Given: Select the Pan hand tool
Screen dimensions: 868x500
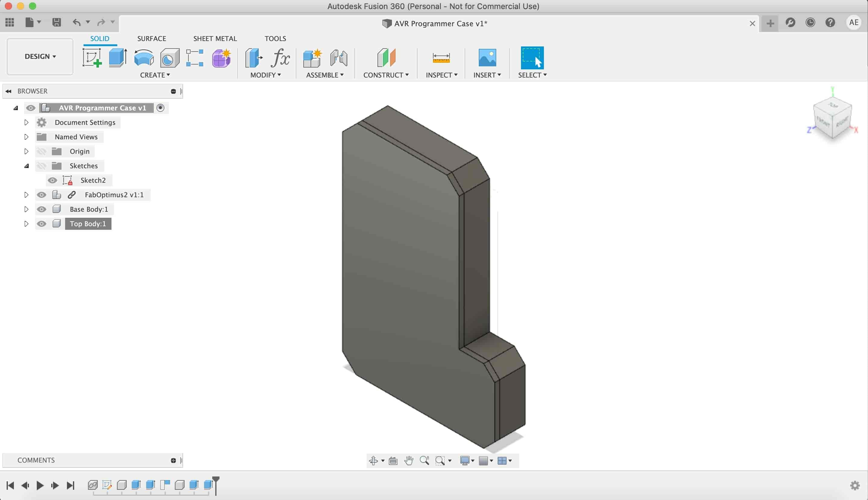Looking at the screenshot, I should pyautogui.click(x=409, y=460).
